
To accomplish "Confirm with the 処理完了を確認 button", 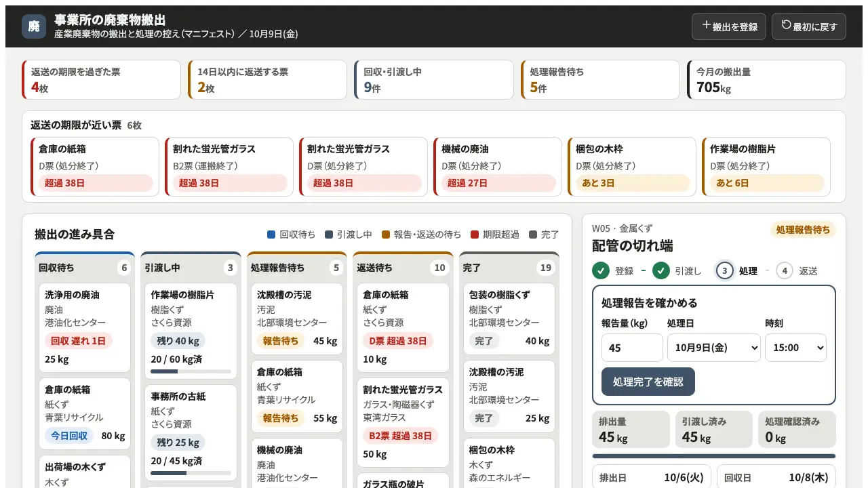I will (648, 382).
